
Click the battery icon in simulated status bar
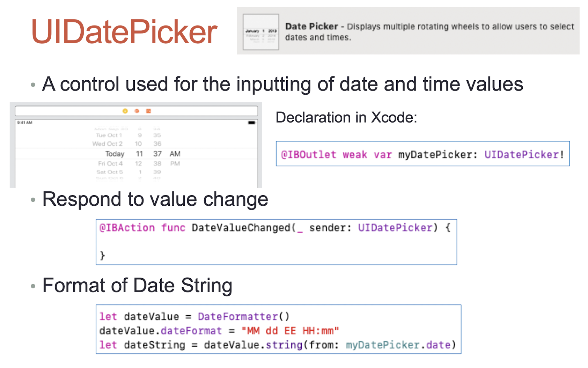point(251,123)
